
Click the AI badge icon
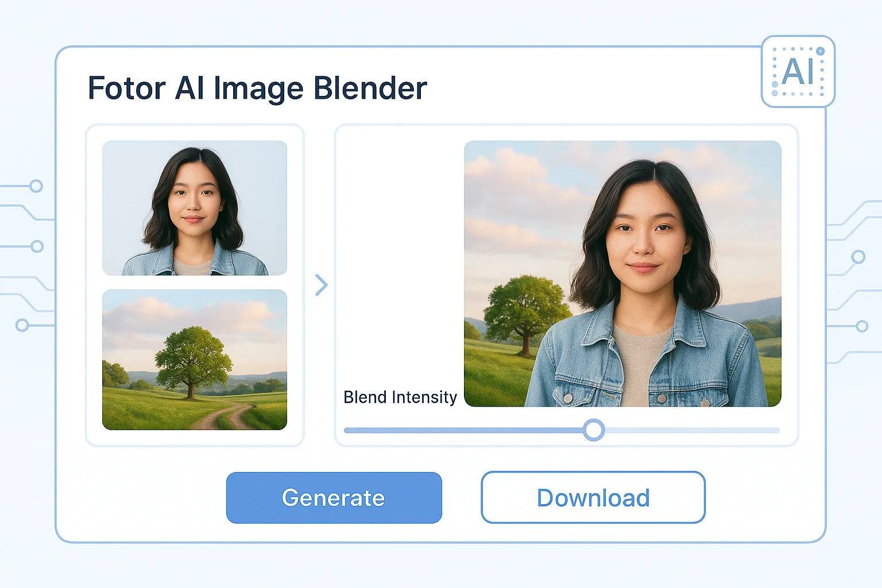(798, 72)
